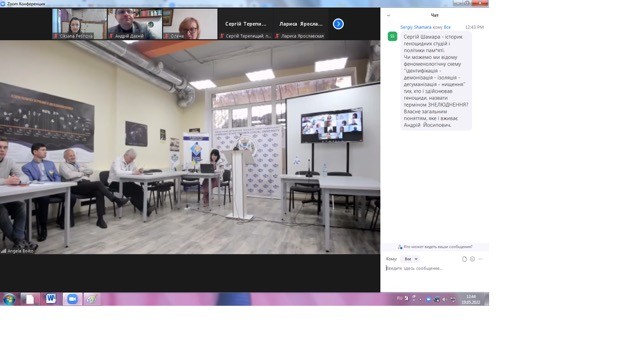The height and width of the screenshot is (363, 640).
Task: Select the Сергій Терепищий participant tile
Action: [x=245, y=24]
